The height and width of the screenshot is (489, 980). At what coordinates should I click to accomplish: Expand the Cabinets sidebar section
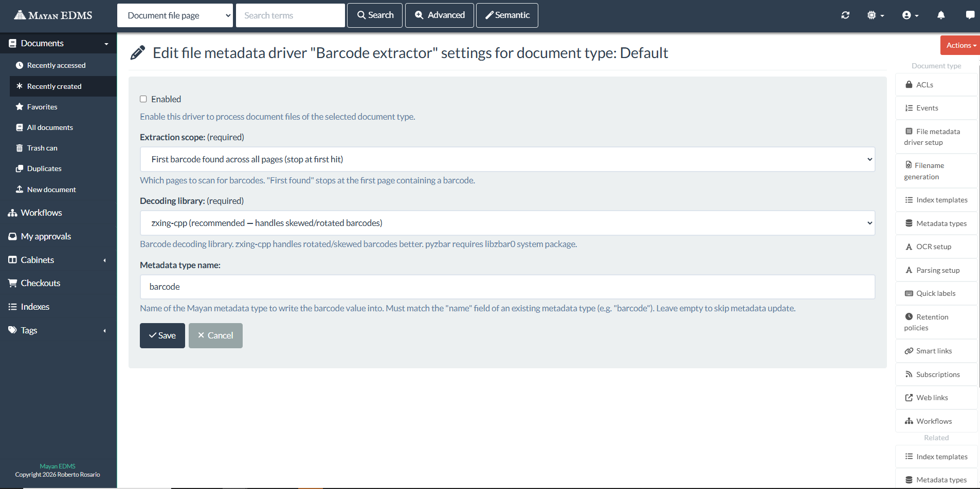[58, 260]
